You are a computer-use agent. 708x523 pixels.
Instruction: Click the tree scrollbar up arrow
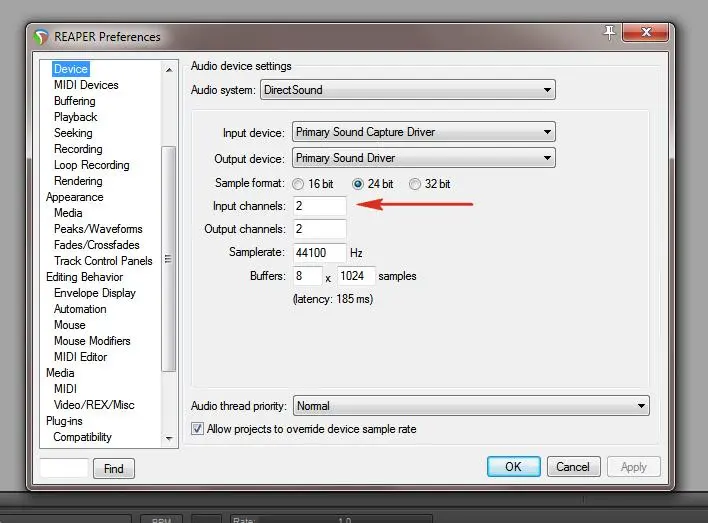(x=169, y=70)
